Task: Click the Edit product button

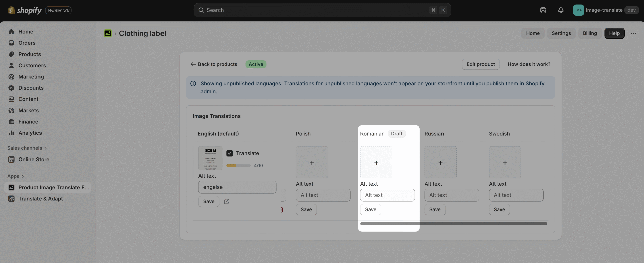Action: tap(480, 64)
